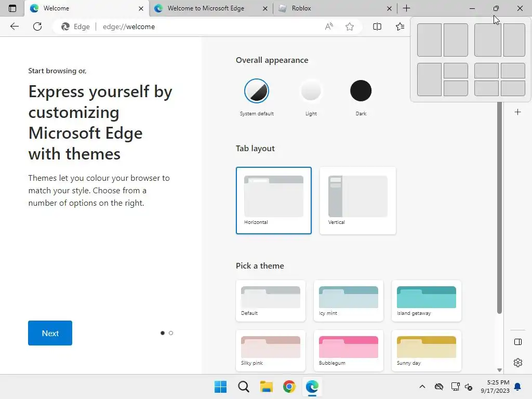The width and height of the screenshot is (532, 399).
Task: Customize sidebar with plus icon
Action: pyautogui.click(x=517, y=112)
